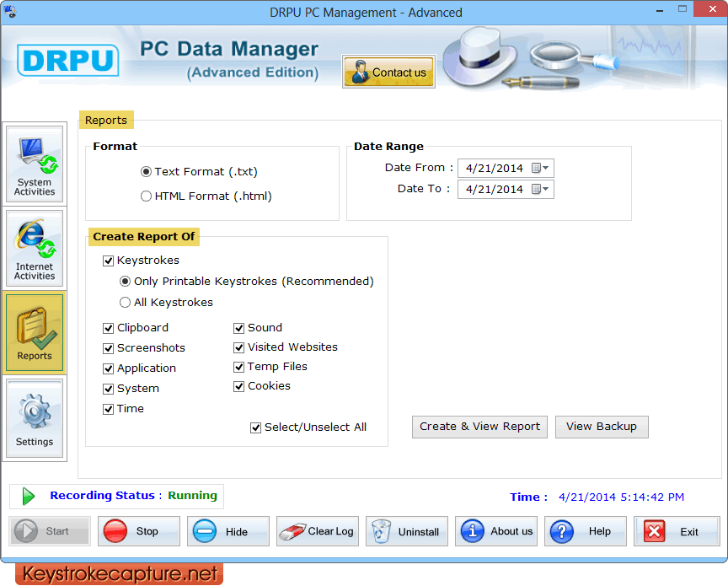Exit the application with red X button
The image size is (728, 586).
tap(677, 530)
